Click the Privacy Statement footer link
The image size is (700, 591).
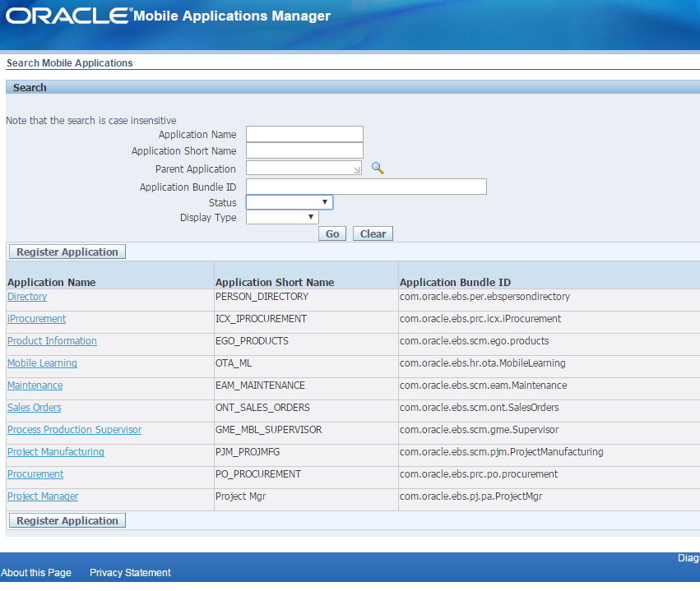point(130,573)
